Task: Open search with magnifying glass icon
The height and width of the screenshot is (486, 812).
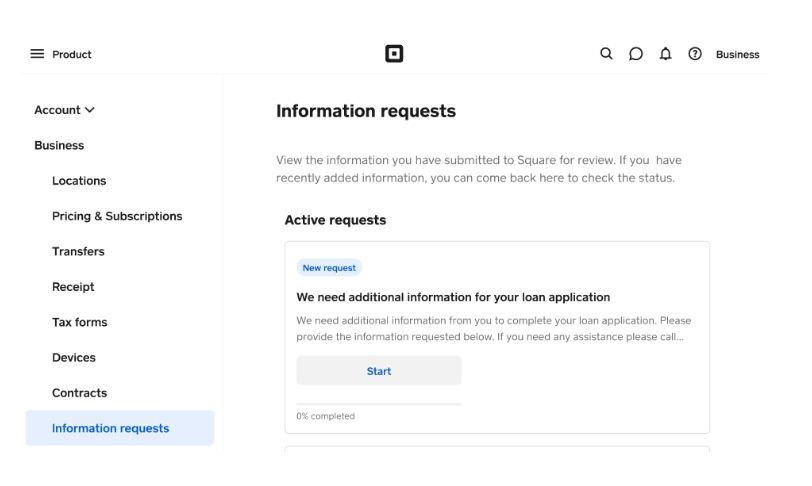Action: click(x=606, y=54)
